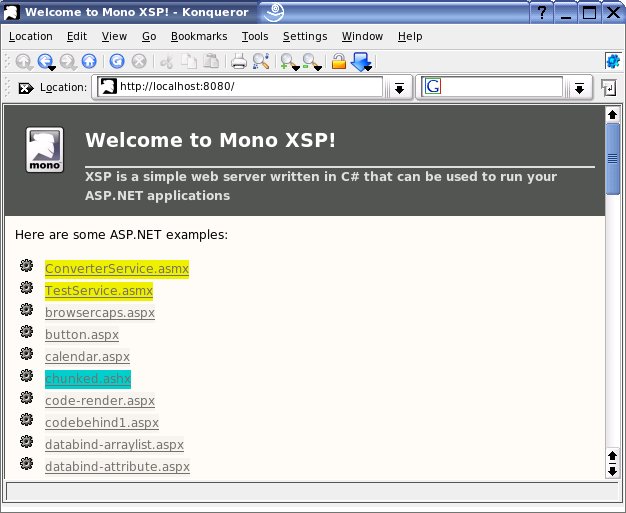Click the Paste clipboard icon
The height and width of the screenshot is (513, 626).
(x=211, y=61)
